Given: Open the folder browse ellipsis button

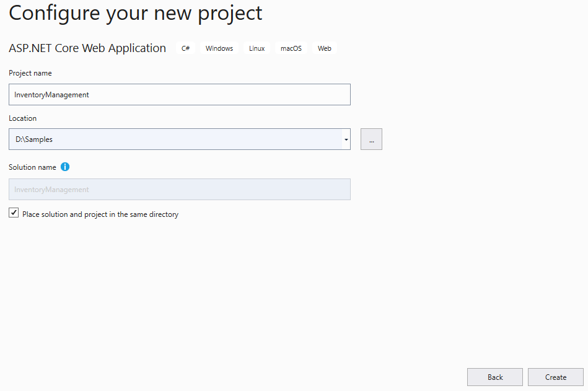Looking at the screenshot, I should click(x=371, y=139).
